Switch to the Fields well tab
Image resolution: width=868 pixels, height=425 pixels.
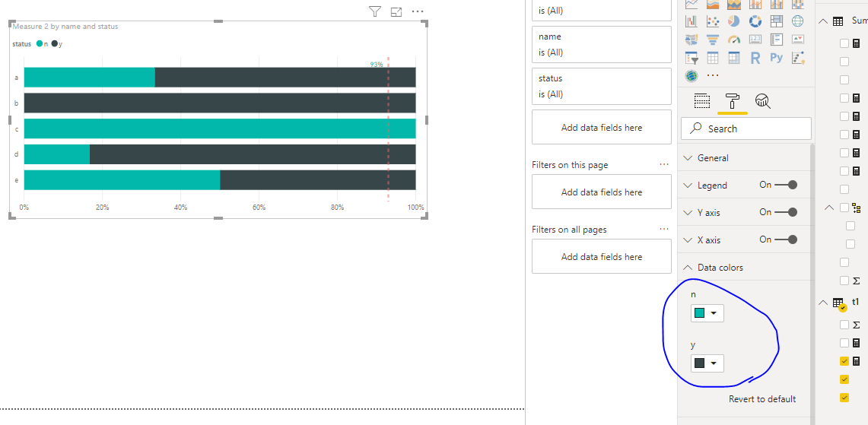coord(702,101)
